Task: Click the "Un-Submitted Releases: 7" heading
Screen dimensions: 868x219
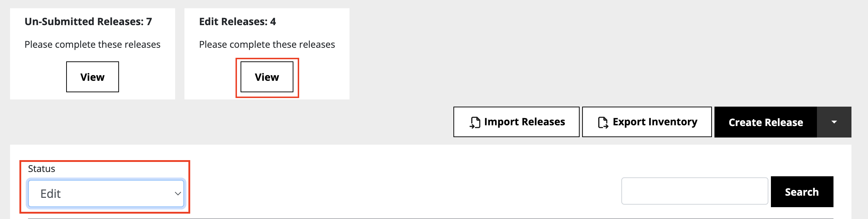Action: [x=88, y=22]
